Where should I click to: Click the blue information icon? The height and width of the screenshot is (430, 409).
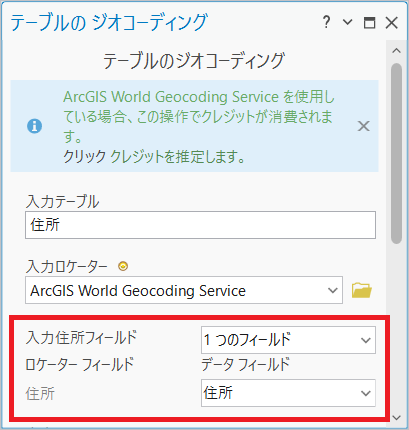click(x=35, y=126)
